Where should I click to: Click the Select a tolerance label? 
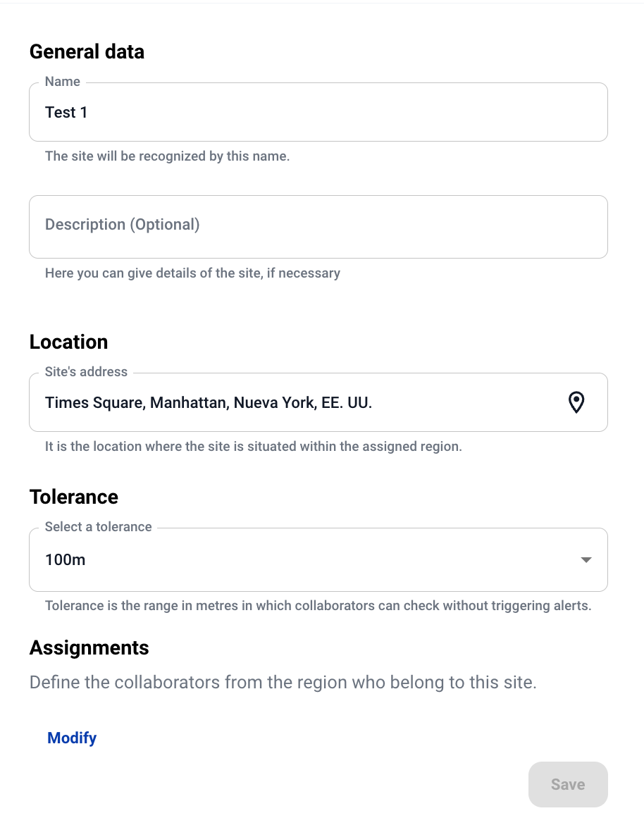tap(98, 527)
